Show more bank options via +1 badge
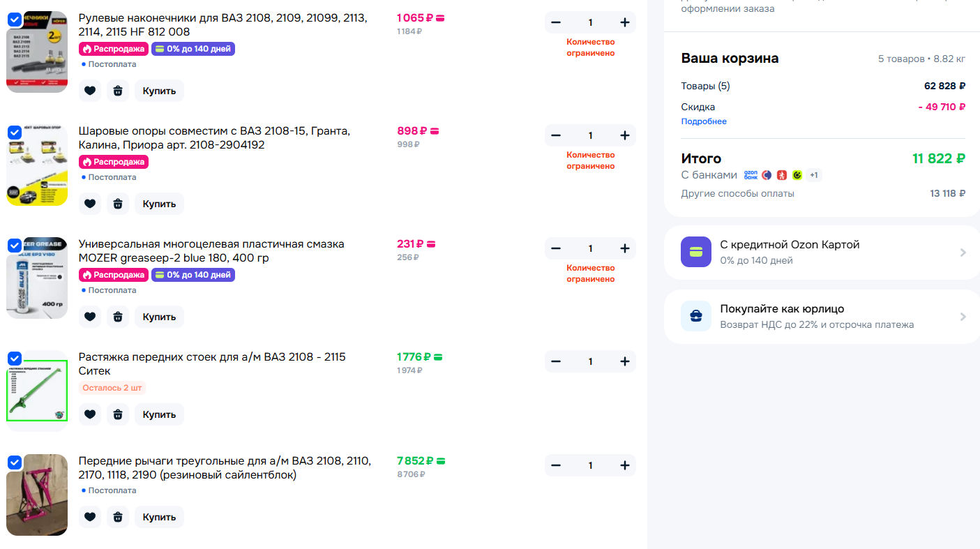The height and width of the screenshot is (549, 980). [814, 175]
